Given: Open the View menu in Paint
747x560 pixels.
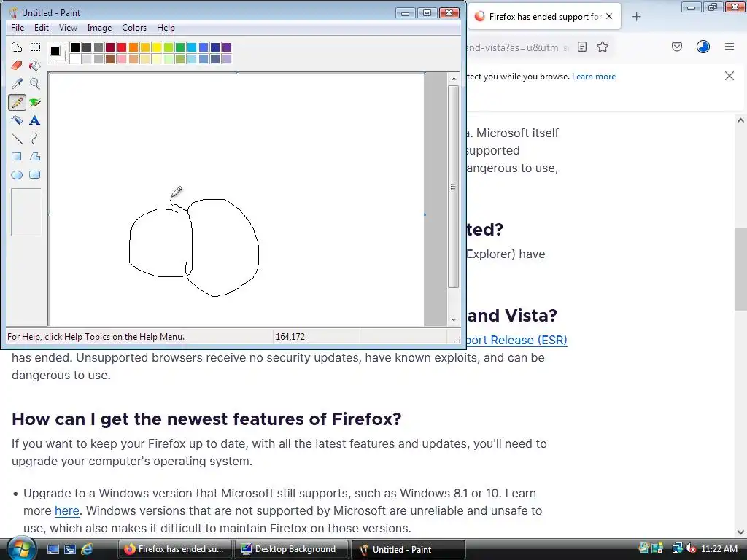Looking at the screenshot, I should pos(68,28).
